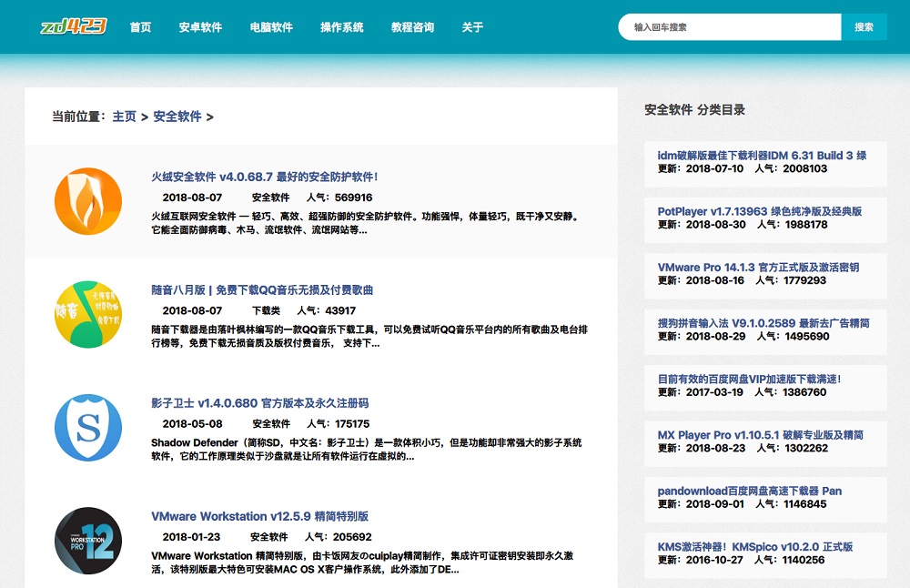Click sidebar popularity 人气: 2008103
910x588 pixels.
point(791,169)
